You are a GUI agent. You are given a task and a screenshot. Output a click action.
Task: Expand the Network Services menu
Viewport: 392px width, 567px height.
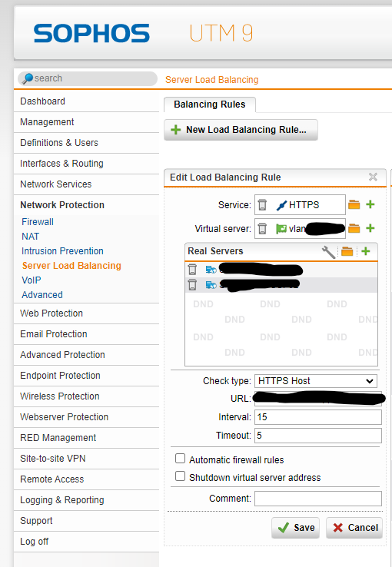[x=86, y=184]
